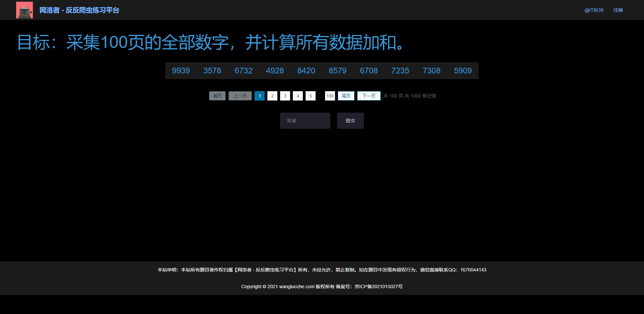
Task: Open the 网洛者 - 反反爬虫练习平台 title link
Action: 79,10
